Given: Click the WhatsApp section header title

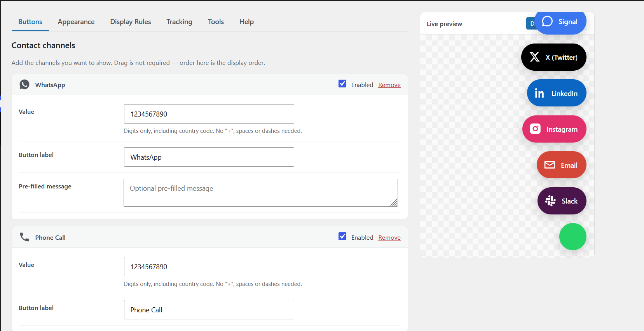Looking at the screenshot, I should click(50, 85).
